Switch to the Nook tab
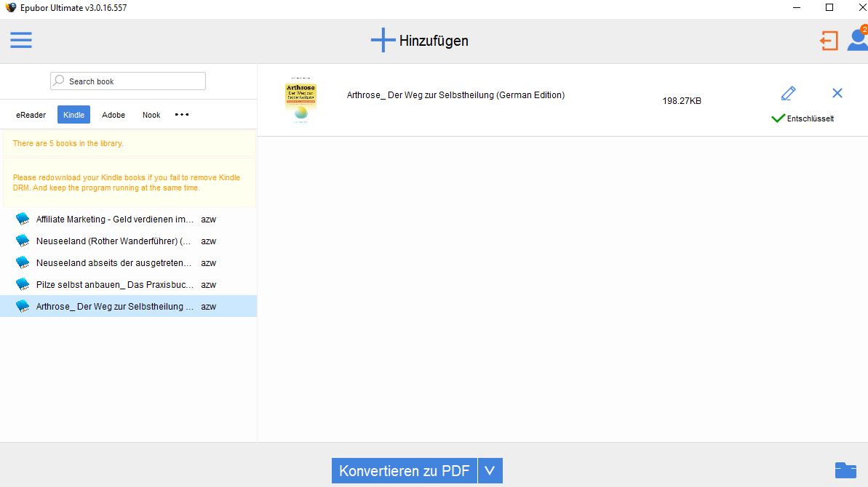 coord(151,114)
